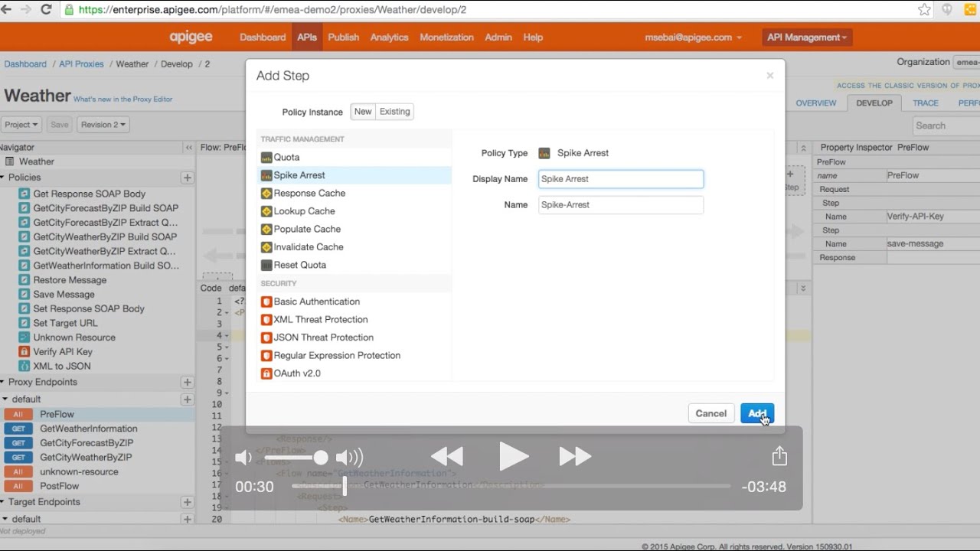Click the Save button
980x551 pixels.
59,125
